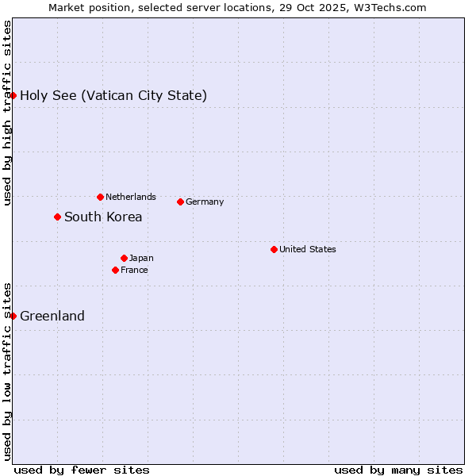Click the chart title with W3Techs.com

point(237,8)
